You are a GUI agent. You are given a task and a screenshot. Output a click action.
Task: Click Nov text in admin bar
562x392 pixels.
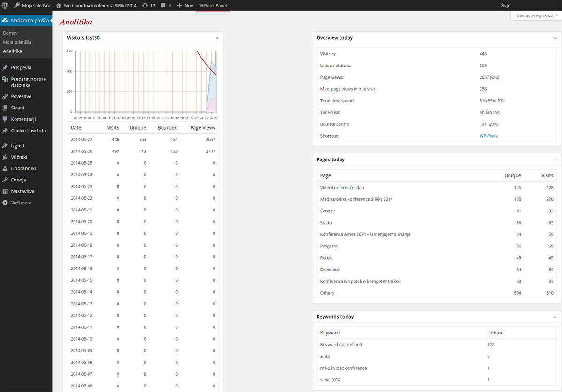tap(189, 5)
